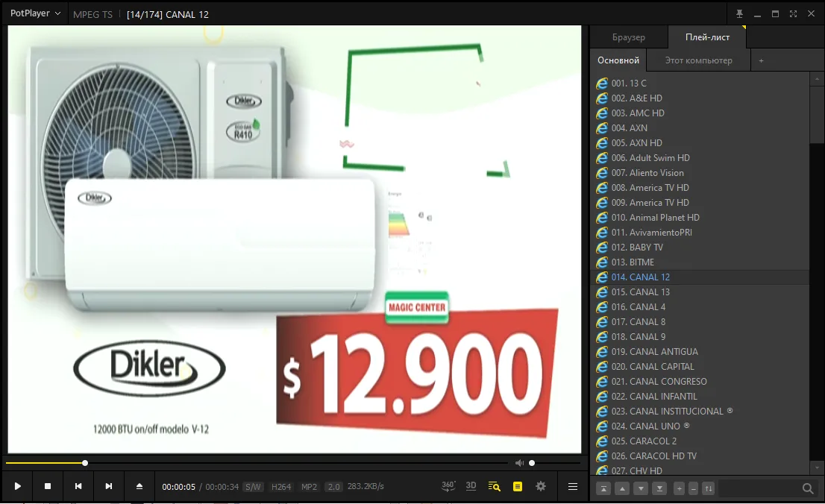The height and width of the screenshot is (504, 825).
Task: Open the hamburger menu in control bar
Action: (x=573, y=487)
